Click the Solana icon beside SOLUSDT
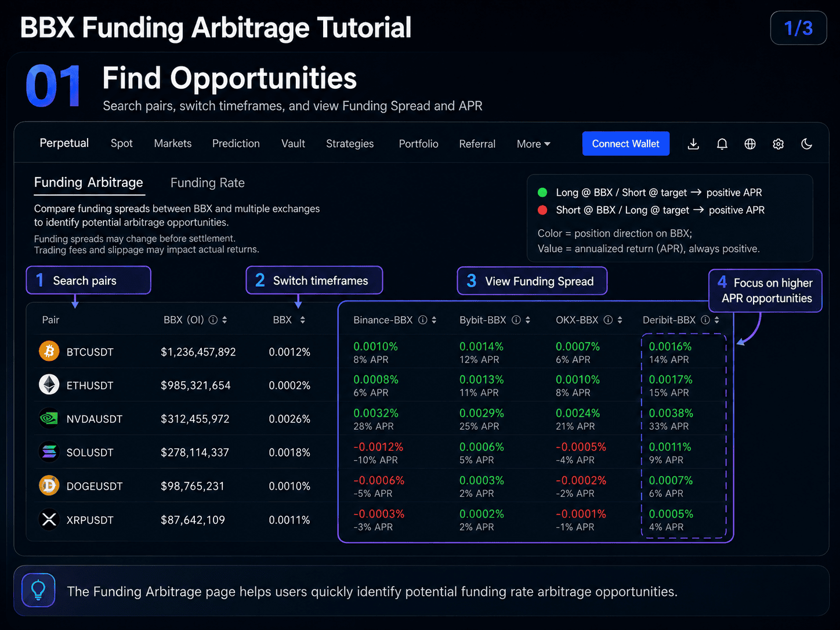This screenshot has width=840, height=630. 49,452
